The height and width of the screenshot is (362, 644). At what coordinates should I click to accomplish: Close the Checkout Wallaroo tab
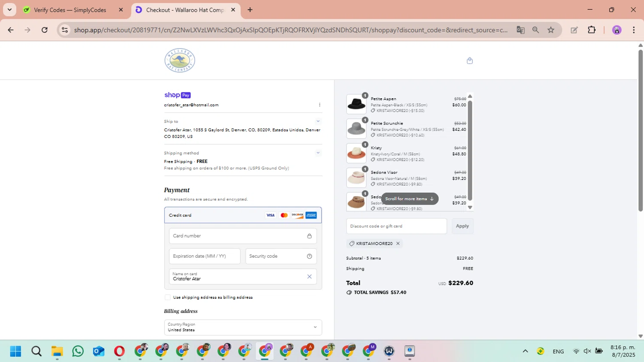pyautogui.click(x=233, y=10)
